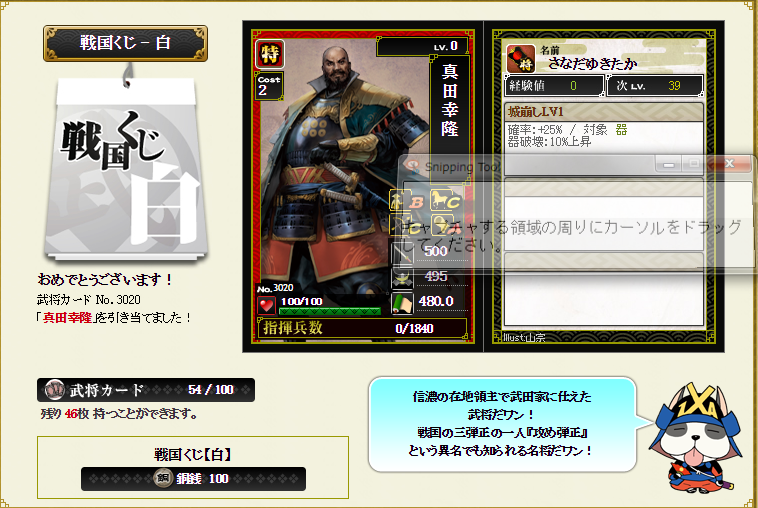
Task: Click the 戦国くじ－白 title banner
Action: 126,44
